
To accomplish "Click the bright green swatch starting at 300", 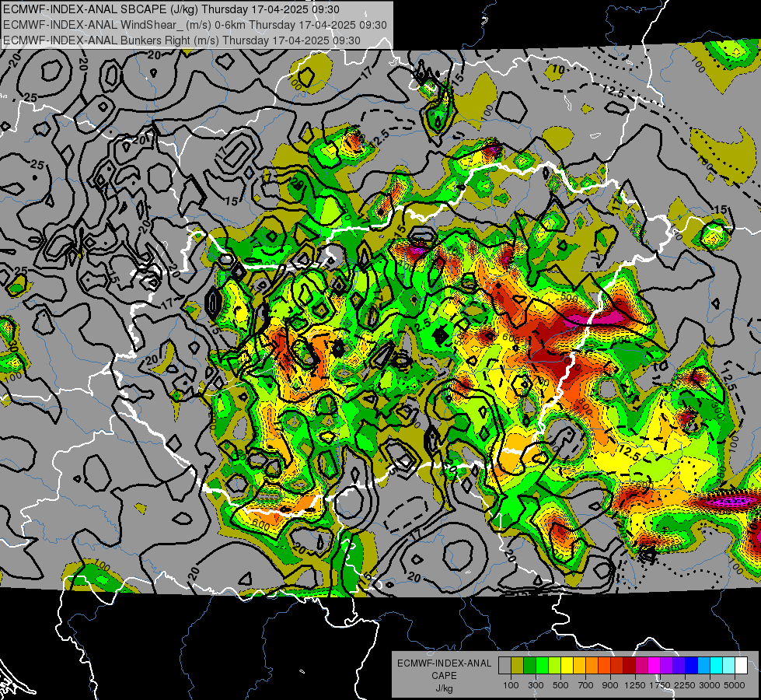I will point(542,665).
